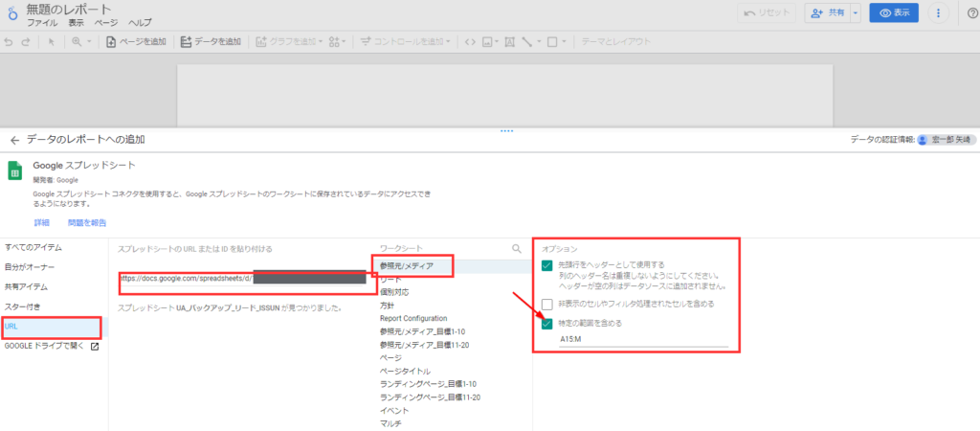
Task: Select the ランディングページ_目標1-10 worksheet
Action: pos(428,383)
